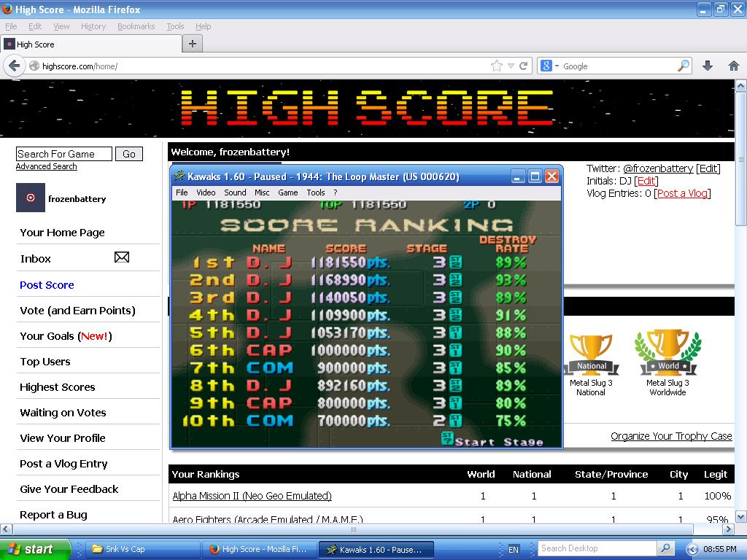Viewport: 747px width, 560px height.
Task: Open the Kawaks File menu
Action: pos(182,192)
